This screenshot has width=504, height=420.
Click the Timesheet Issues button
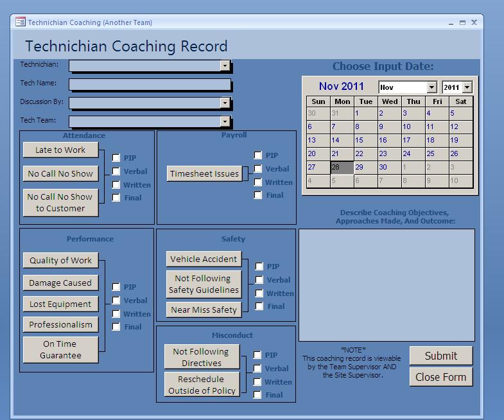click(x=205, y=173)
